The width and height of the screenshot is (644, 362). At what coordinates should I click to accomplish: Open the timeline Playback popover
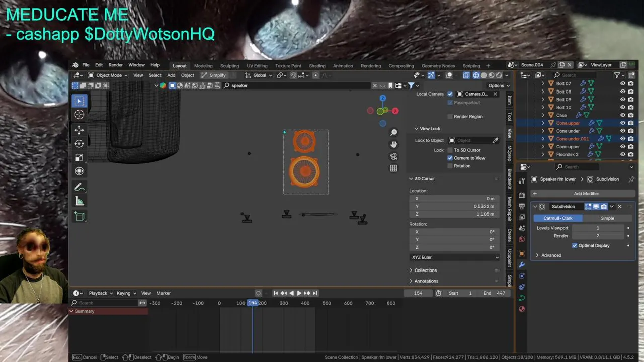(100, 293)
